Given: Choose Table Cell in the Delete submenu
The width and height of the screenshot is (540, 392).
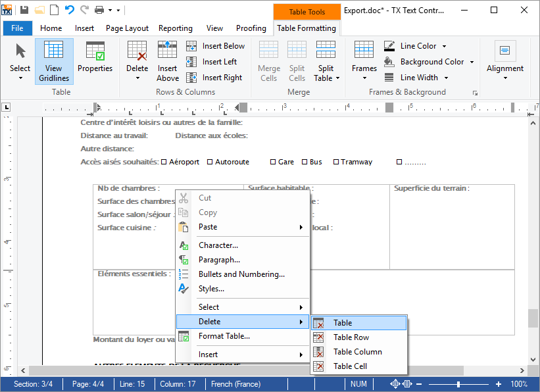Looking at the screenshot, I should 359,366.
